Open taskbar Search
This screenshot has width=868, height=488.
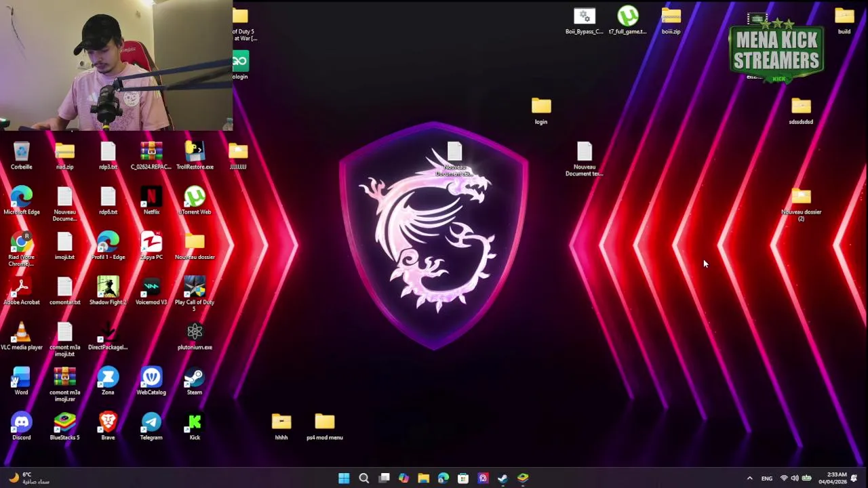(364, 479)
